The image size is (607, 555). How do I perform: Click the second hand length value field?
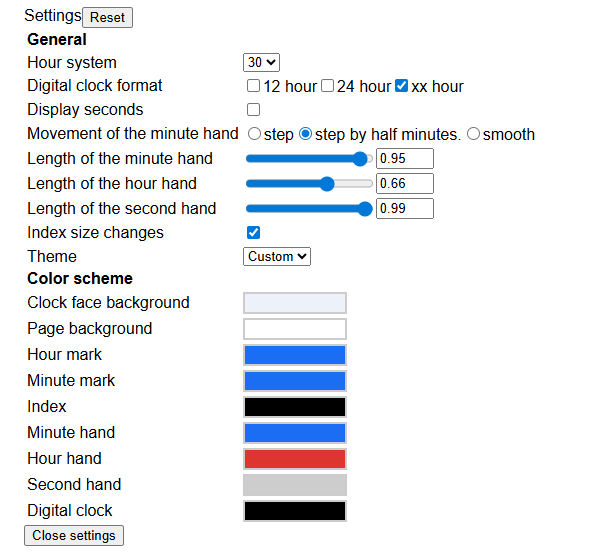pyautogui.click(x=405, y=208)
